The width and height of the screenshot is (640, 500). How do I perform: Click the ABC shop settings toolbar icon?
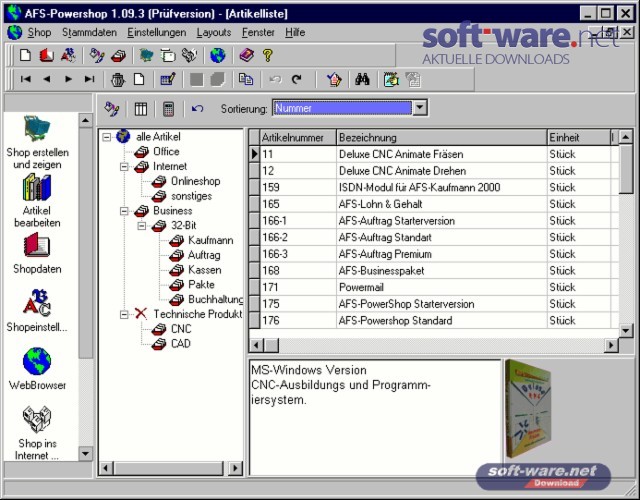tap(68, 55)
